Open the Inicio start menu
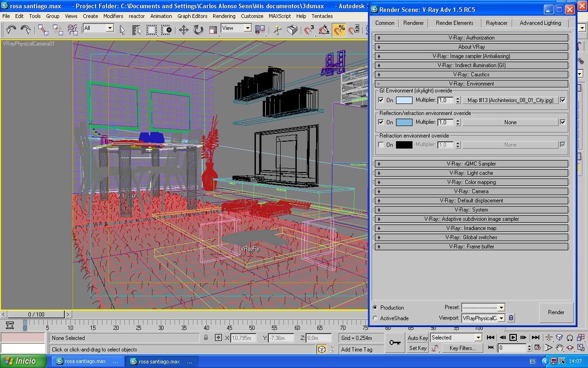This screenshot has width=588, height=368. (x=23, y=361)
